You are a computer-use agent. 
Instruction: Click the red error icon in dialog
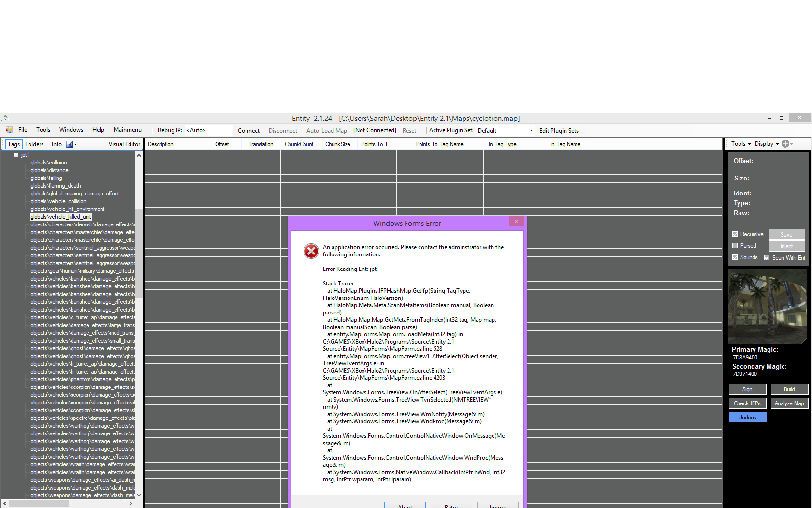311,251
